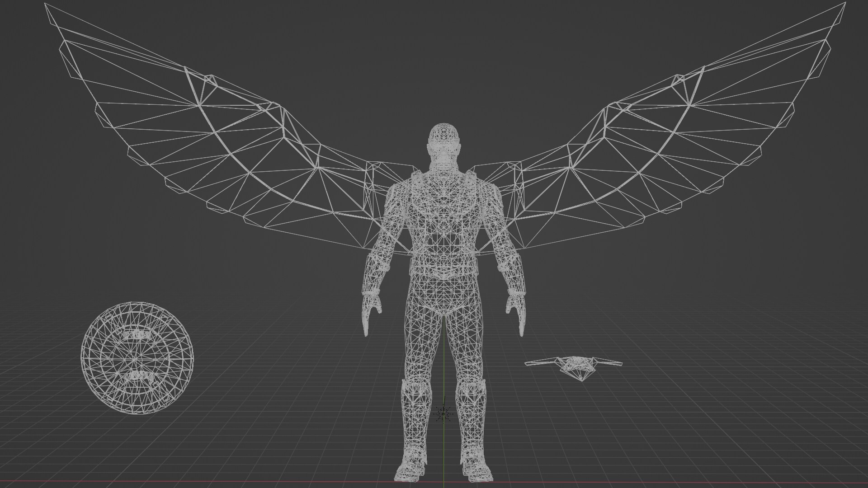Click the 3D cursor between the feet

tap(443, 413)
